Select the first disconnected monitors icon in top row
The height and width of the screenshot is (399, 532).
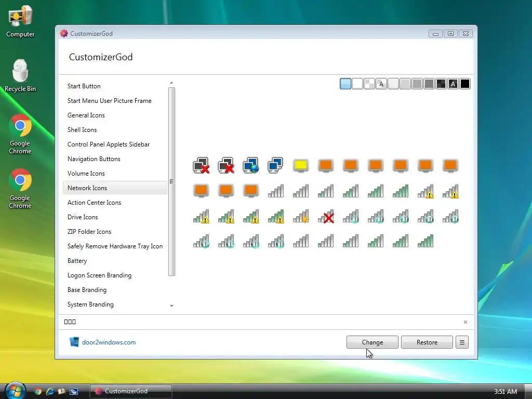(x=201, y=165)
